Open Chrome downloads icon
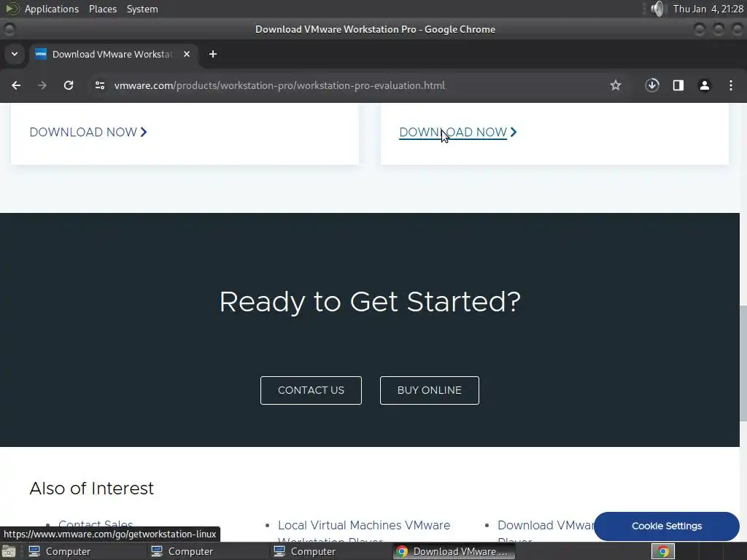747x560 pixels. click(652, 85)
